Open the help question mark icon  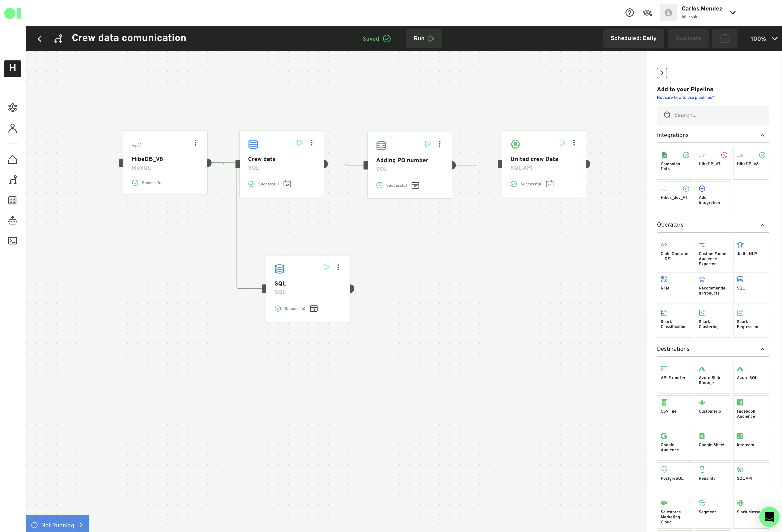pos(629,13)
